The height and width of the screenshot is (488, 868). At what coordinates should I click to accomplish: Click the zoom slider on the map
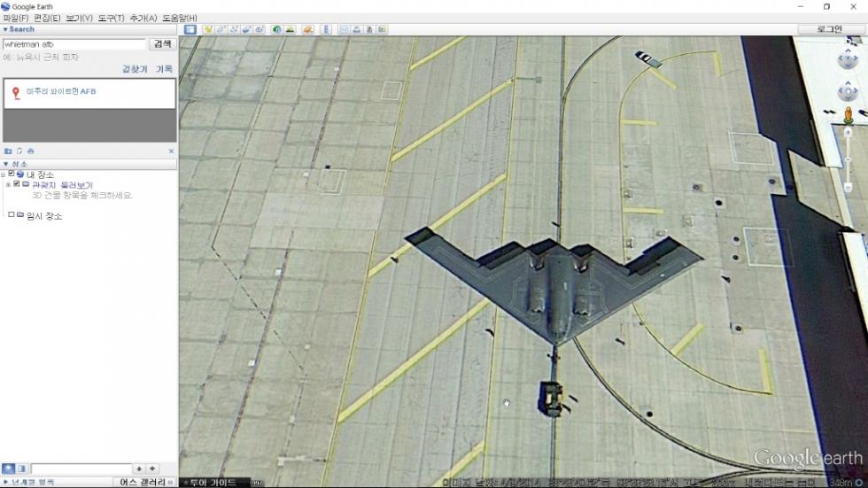(848, 159)
